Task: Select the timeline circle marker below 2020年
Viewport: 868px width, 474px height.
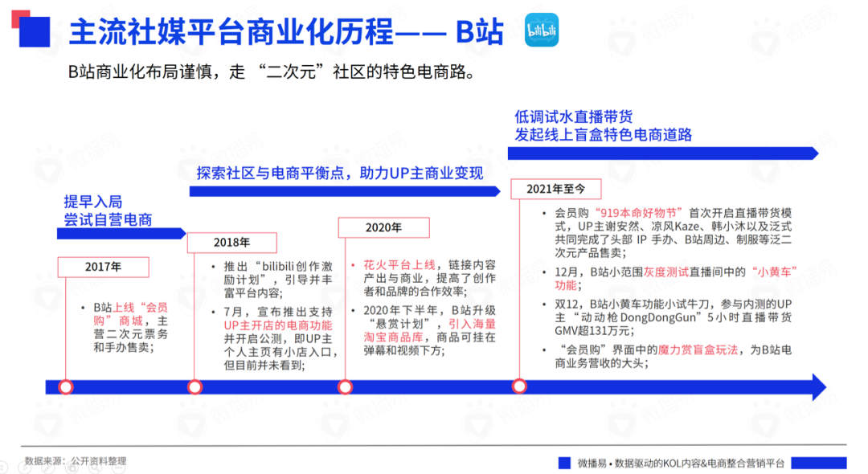Action: [x=345, y=387]
